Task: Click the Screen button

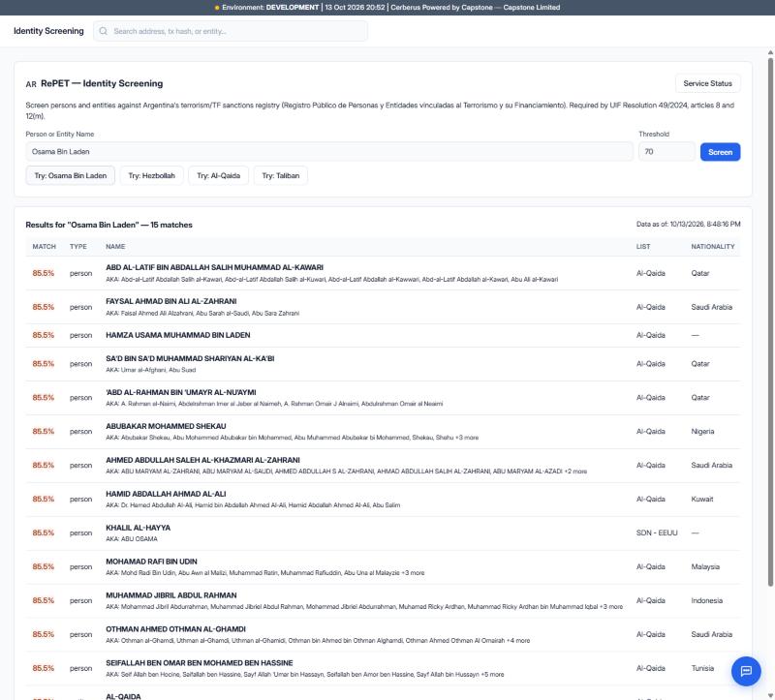Action: tap(720, 152)
